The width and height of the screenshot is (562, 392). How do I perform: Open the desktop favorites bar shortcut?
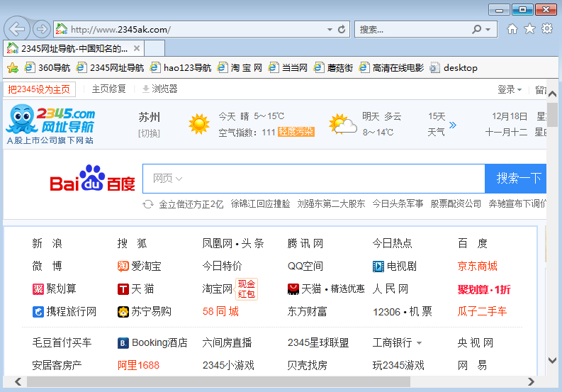coord(454,68)
